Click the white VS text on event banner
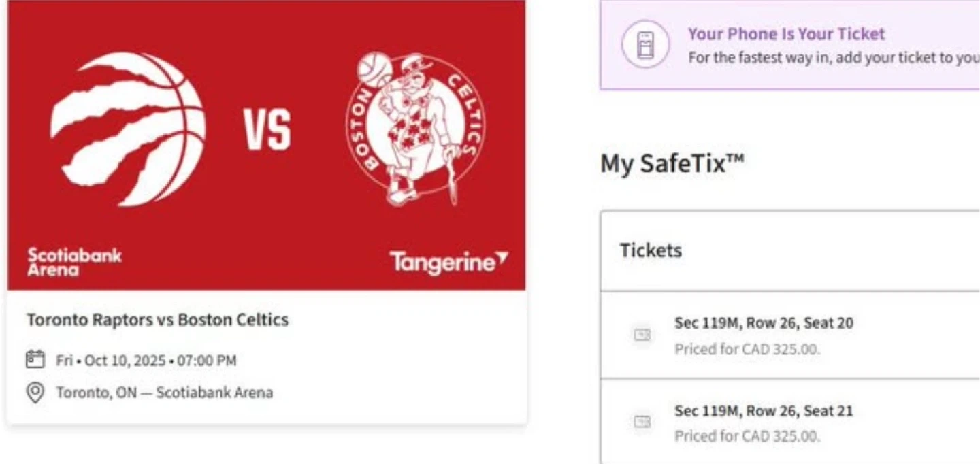This screenshot has width=980, height=464. pos(267,130)
